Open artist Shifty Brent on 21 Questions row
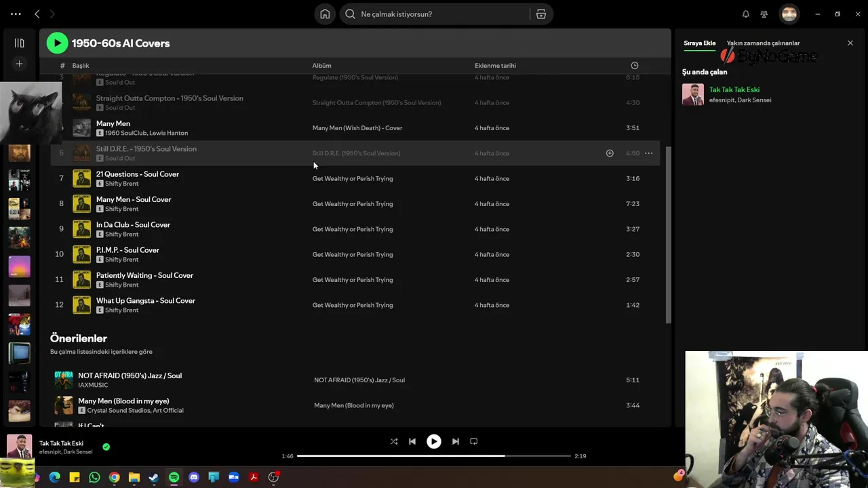 121,184
